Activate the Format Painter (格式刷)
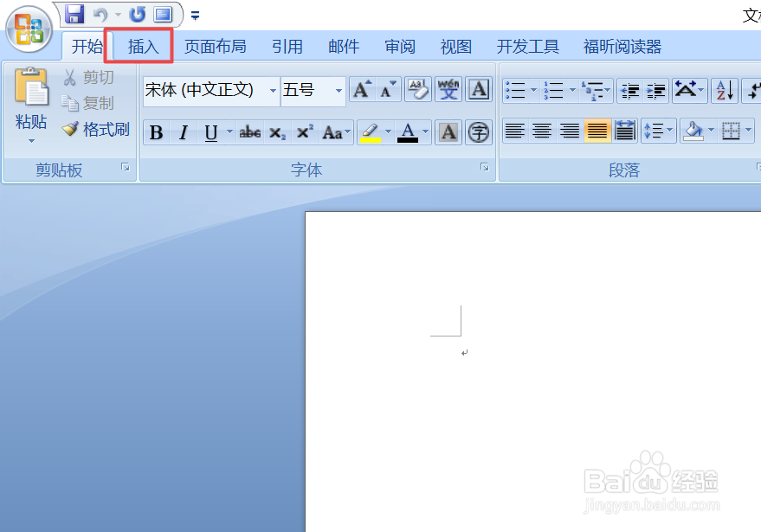Viewport: 761px width, 532px height. 95,129
